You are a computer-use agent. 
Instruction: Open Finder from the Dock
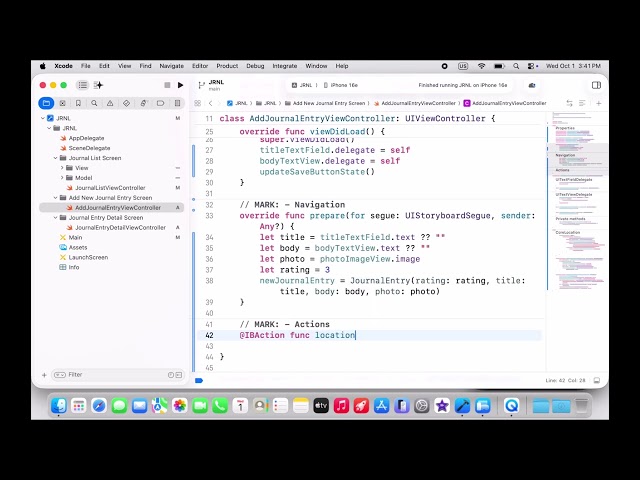(x=59, y=406)
